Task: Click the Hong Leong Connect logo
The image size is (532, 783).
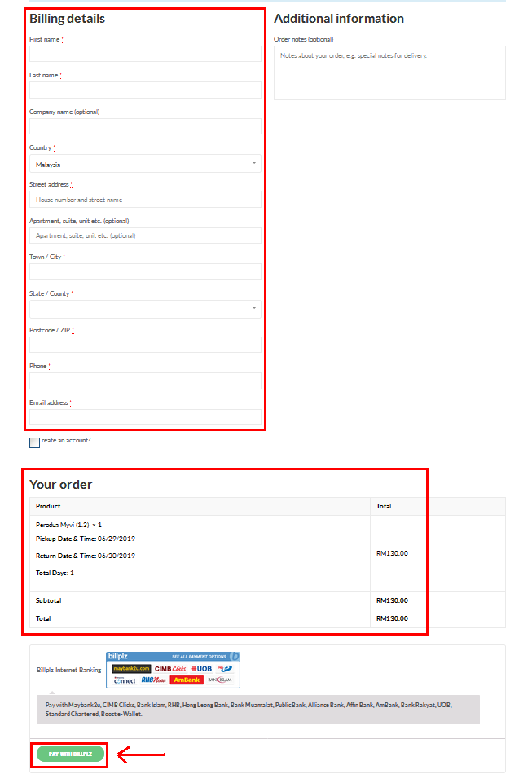Action: pos(124,680)
